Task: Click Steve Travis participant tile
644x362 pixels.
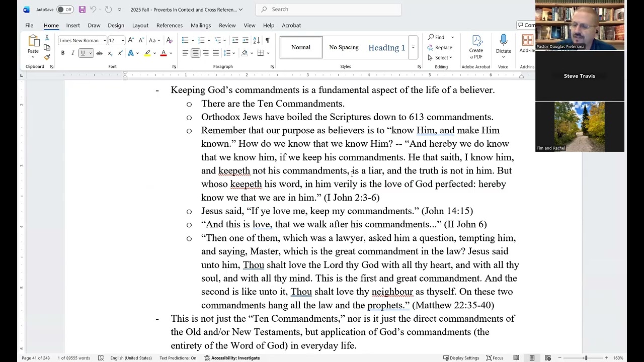Action: point(580,76)
